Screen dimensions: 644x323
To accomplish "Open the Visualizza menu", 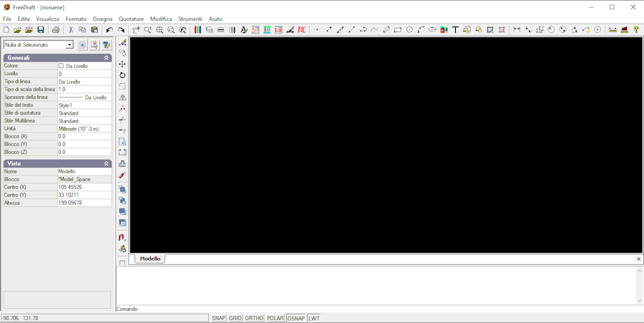I will point(48,19).
